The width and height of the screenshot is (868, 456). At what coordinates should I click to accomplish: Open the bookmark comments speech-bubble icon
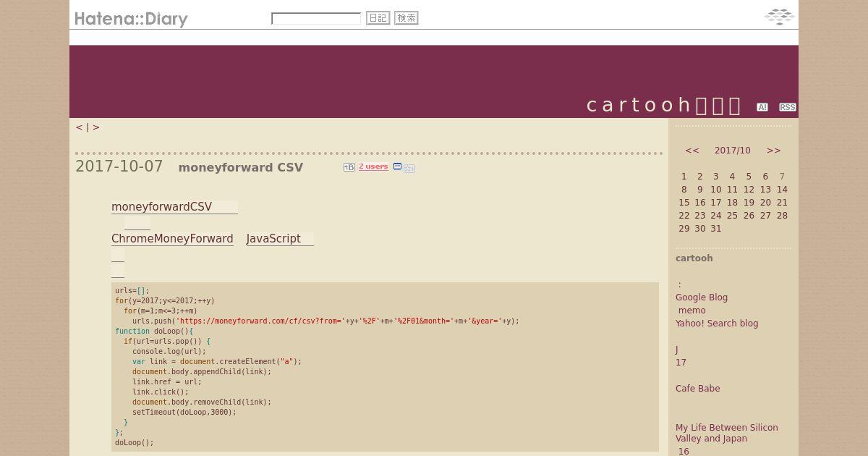pyautogui.click(x=397, y=166)
